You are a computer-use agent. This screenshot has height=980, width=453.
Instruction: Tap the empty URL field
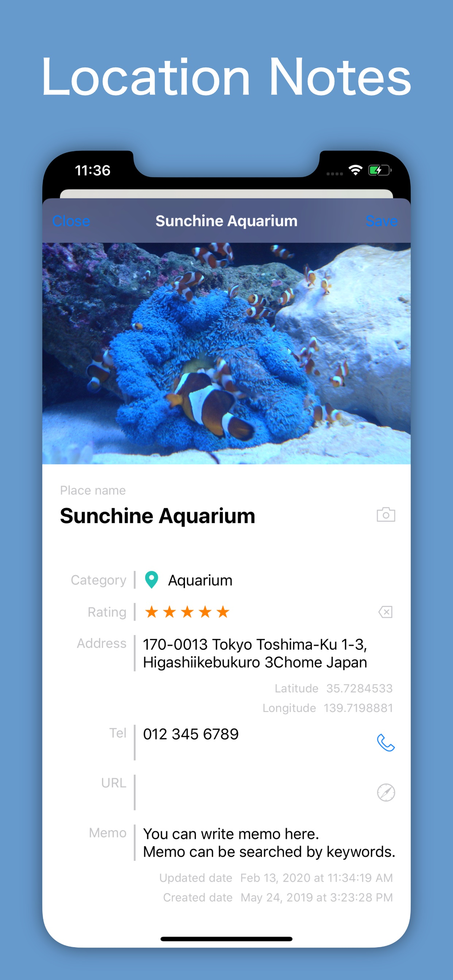(255, 792)
